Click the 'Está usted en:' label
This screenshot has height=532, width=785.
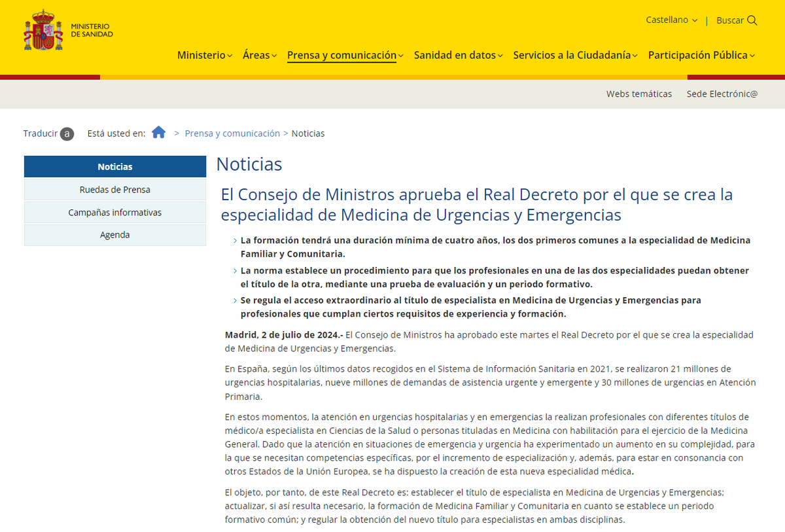click(116, 133)
